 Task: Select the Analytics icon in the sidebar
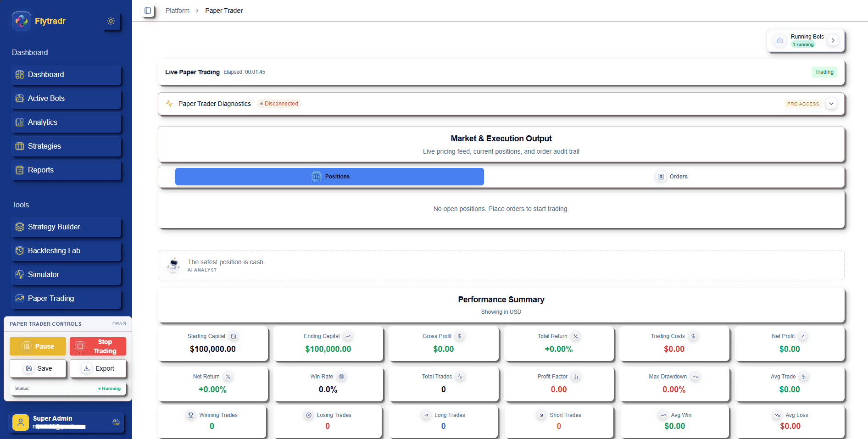click(20, 122)
